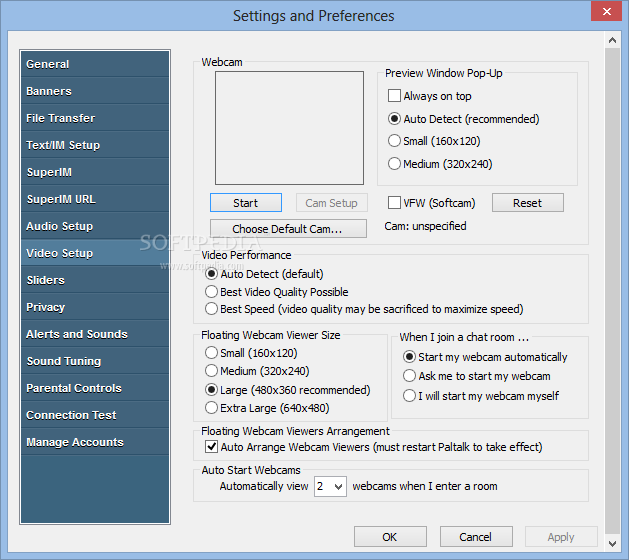The image size is (629, 560).
Task: Click the Apply button
Action: coord(561,537)
